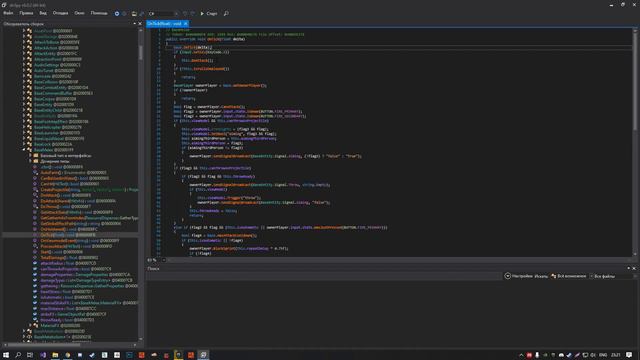
Task: Click the tree panel horizontal scrollbar
Action: pos(43,344)
